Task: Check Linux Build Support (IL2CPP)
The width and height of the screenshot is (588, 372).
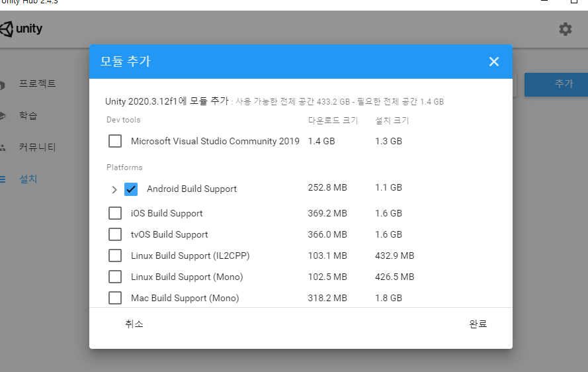Action: [115, 256]
